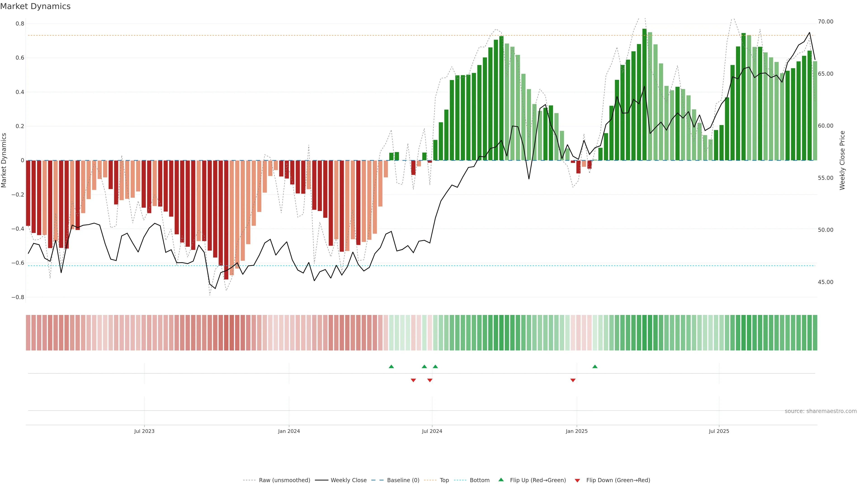This screenshot has width=868, height=488.
Task: Click the Market Dynamics chart title
Action: pos(35,6)
